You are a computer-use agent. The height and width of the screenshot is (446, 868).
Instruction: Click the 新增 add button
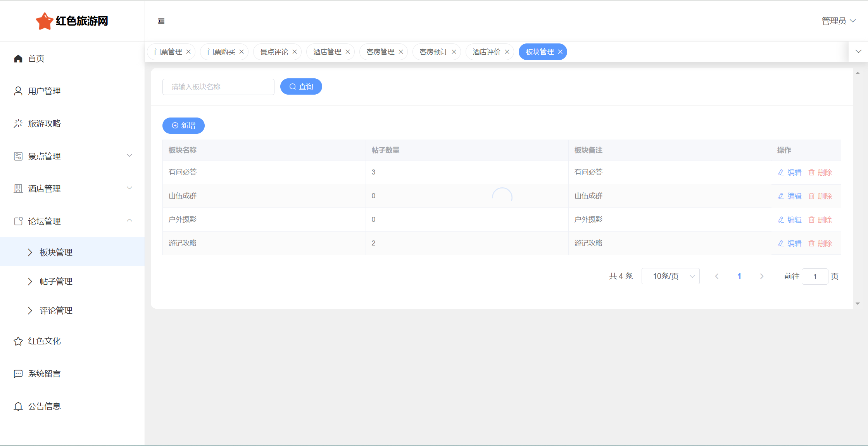(183, 126)
